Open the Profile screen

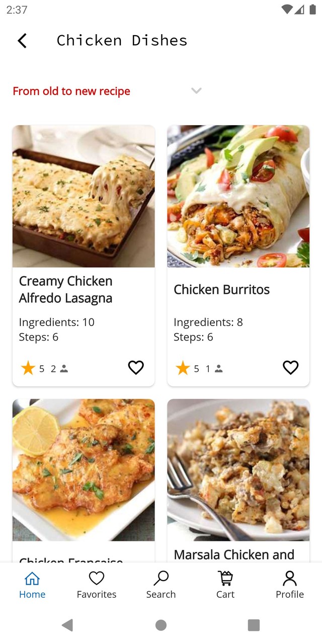(x=289, y=585)
